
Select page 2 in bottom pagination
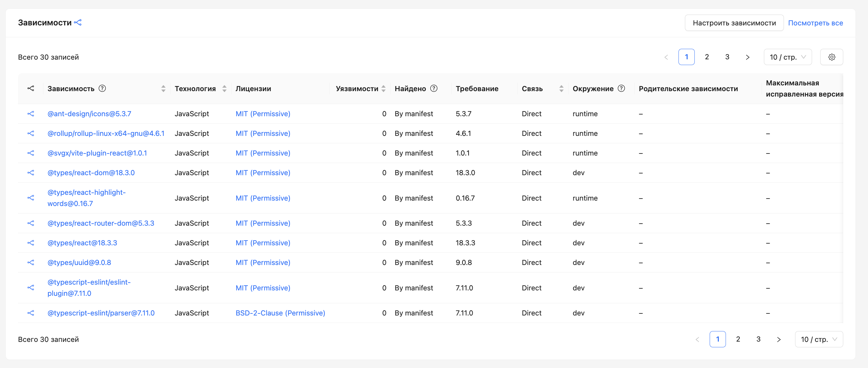[x=738, y=339]
